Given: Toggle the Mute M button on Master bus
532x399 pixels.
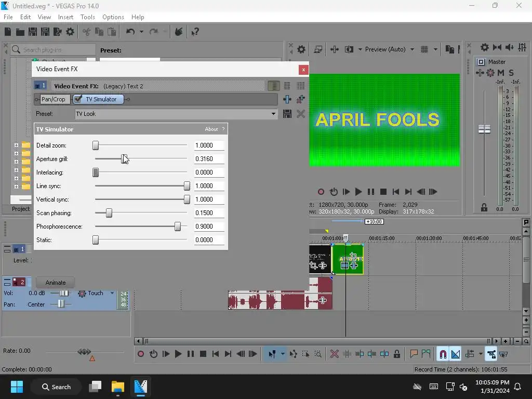Looking at the screenshot, I should (x=501, y=73).
